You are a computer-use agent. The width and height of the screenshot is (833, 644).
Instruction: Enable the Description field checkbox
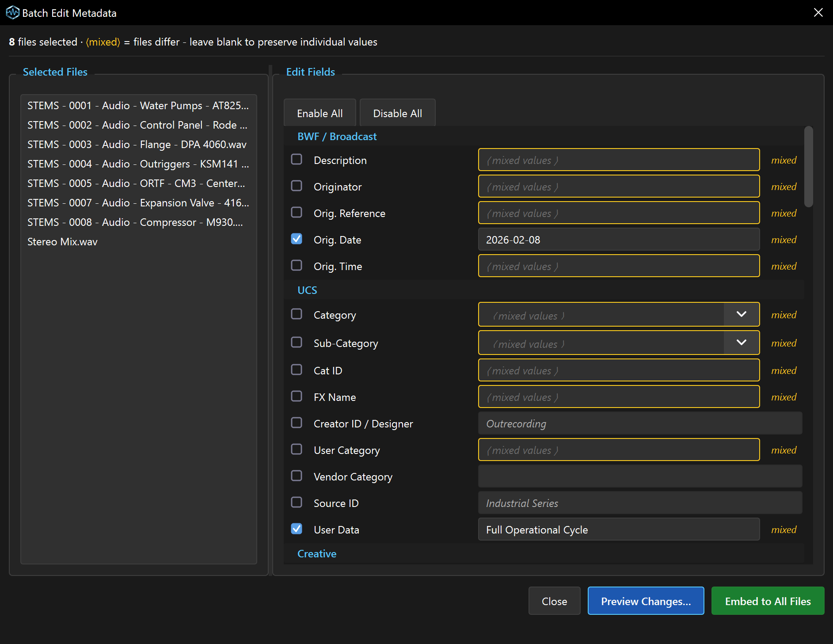click(x=297, y=159)
